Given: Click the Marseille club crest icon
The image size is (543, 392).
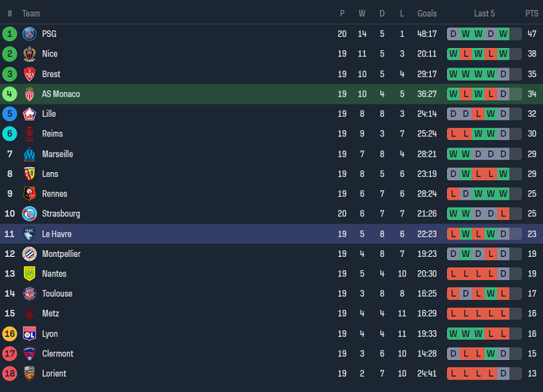Looking at the screenshot, I should coord(29,154).
